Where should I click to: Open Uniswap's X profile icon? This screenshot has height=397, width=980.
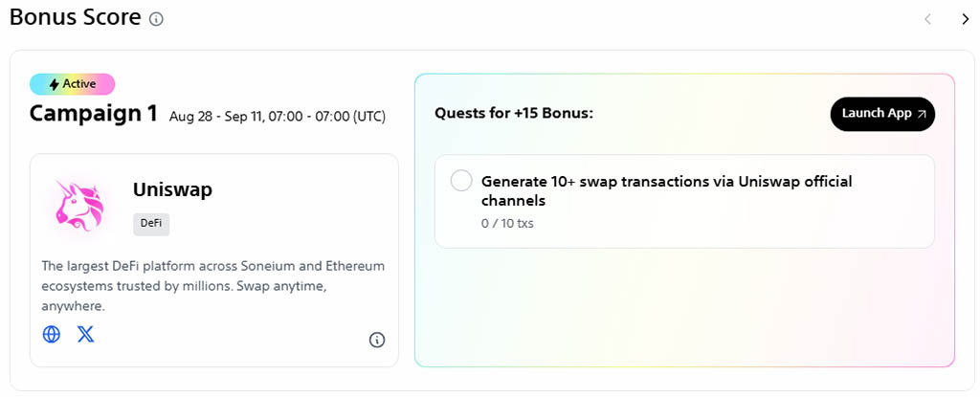(x=85, y=334)
